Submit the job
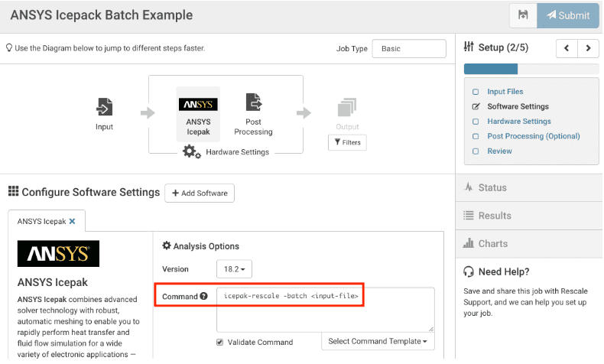This screenshot has width=604, height=364. pyautogui.click(x=568, y=15)
